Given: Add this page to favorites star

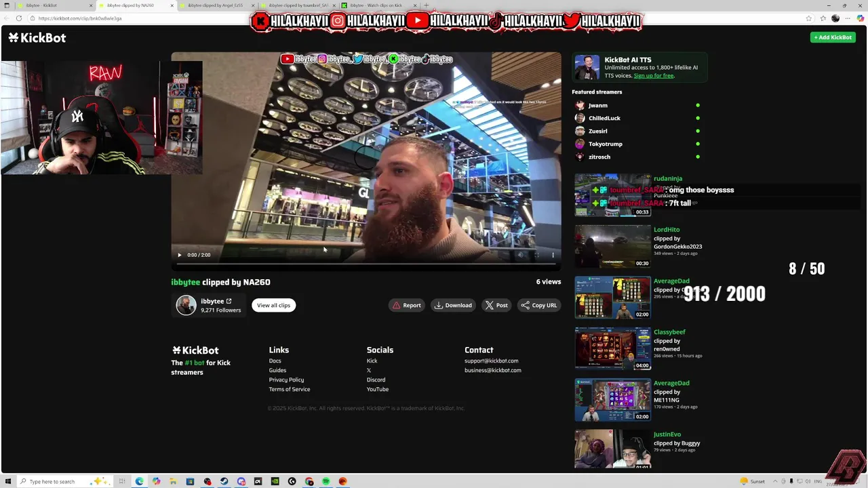Looking at the screenshot, I should click(809, 18).
